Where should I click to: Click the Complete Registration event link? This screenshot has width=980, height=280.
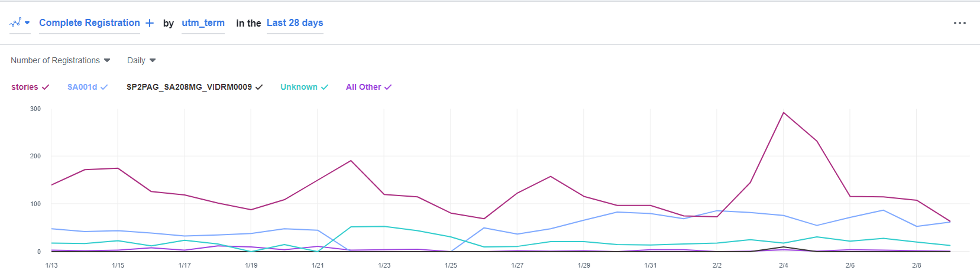click(x=89, y=23)
